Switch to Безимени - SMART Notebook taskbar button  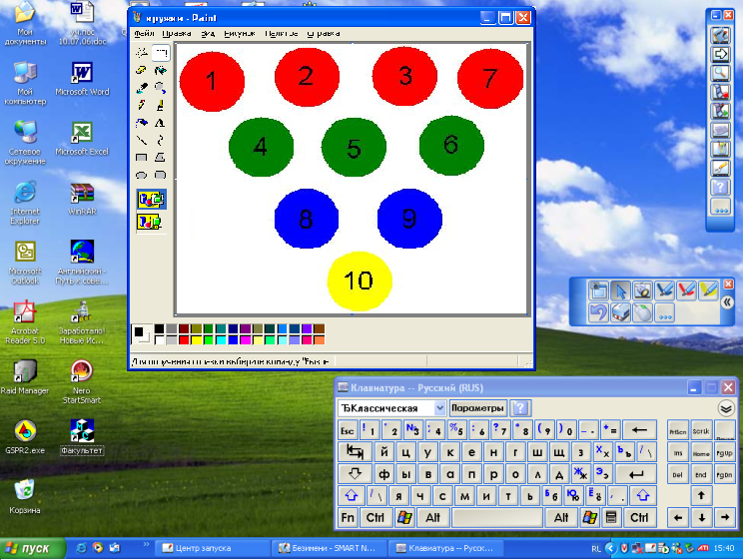[x=330, y=548]
